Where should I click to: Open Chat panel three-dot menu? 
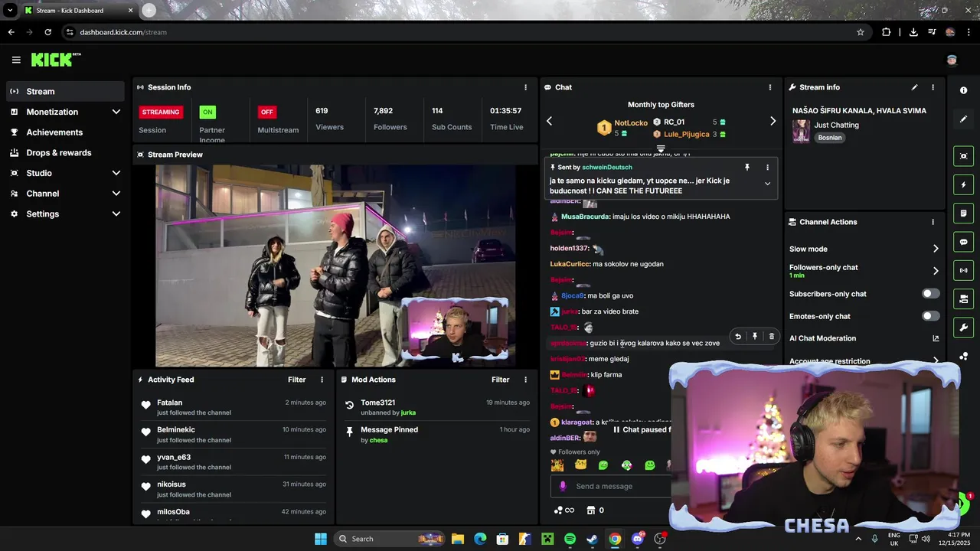[770, 87]
